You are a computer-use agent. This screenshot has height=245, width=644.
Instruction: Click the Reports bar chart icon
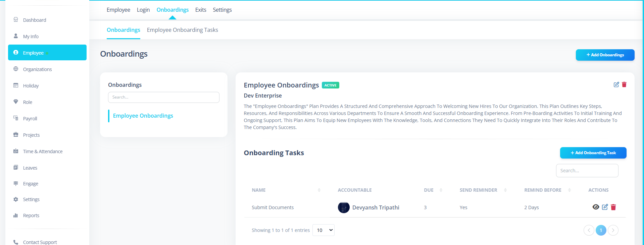coord(16,215)
